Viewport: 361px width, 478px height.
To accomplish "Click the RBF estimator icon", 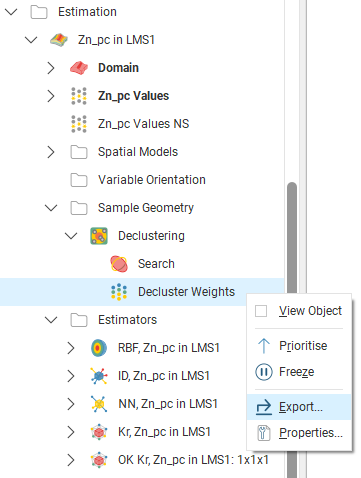I will [99, 348].
